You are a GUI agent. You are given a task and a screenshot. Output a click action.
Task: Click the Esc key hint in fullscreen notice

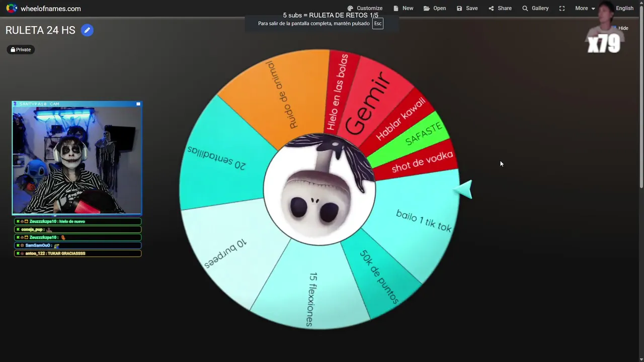click(x=378, y=23)
